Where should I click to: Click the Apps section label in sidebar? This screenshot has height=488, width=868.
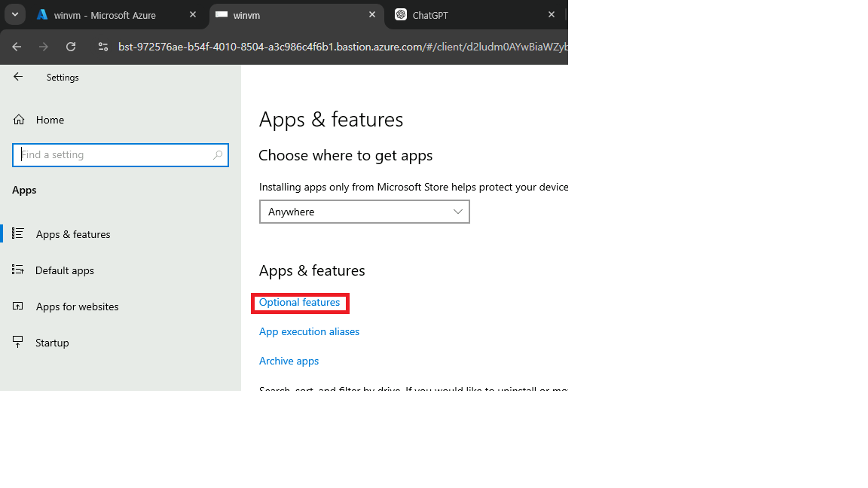coord(24,191)
